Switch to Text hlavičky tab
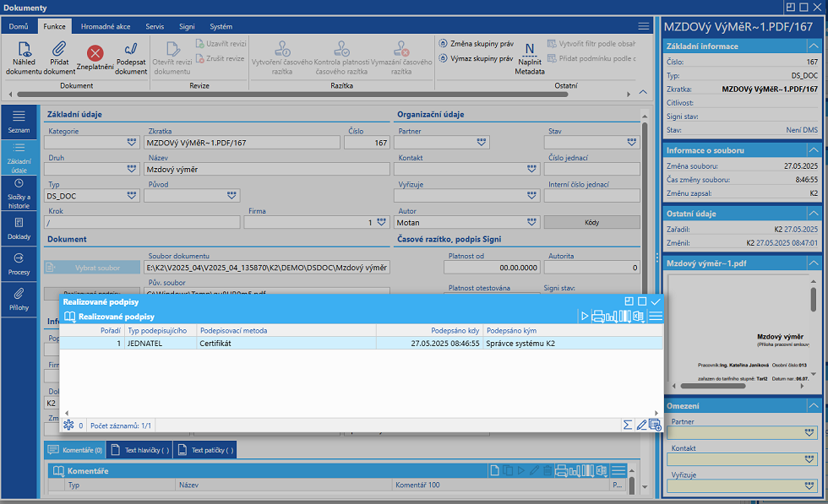This screenshot has width=828, height=504. pyautogui.click(x=140, y=450)
